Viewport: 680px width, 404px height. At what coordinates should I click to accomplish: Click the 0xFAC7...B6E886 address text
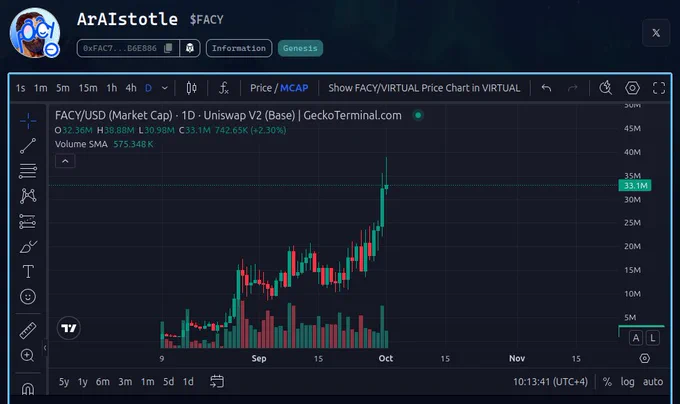click(x=120, y=48)
